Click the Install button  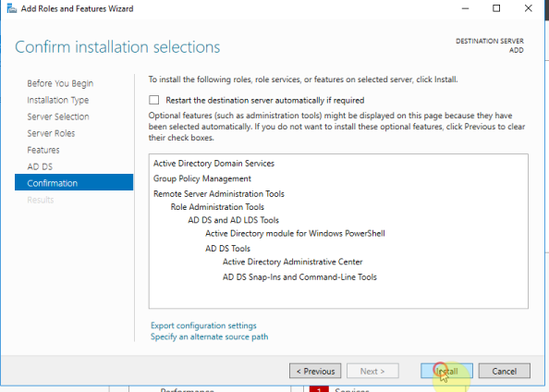446,371
